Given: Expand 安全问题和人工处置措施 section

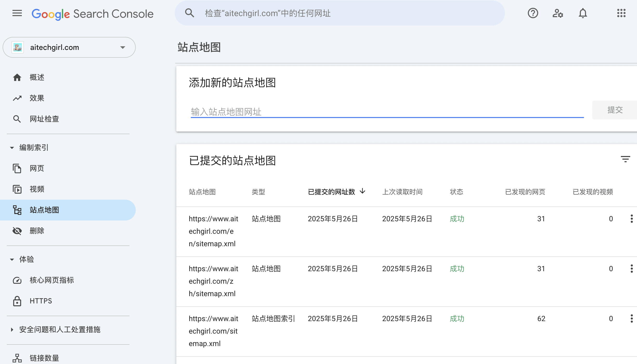Looking at the screenshot, I should point(12,330).
